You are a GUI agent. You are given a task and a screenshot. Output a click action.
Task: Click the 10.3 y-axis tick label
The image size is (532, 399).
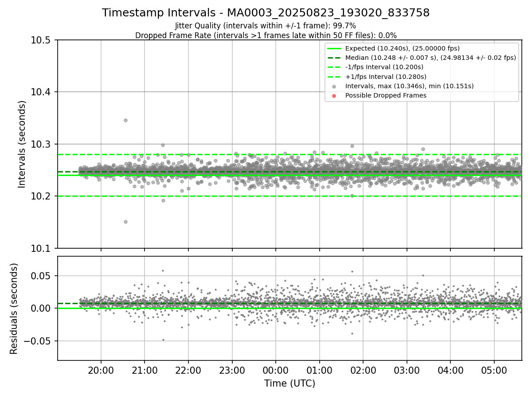tap(41, 144)
